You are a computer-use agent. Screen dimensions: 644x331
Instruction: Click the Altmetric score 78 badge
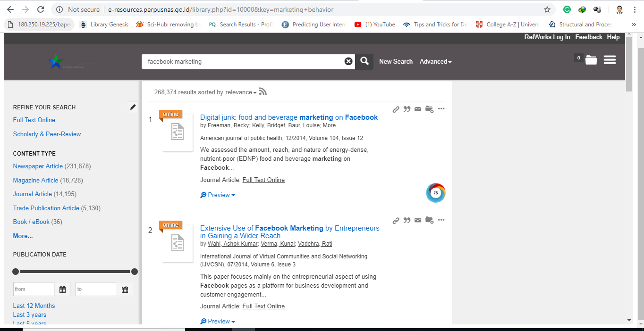pos(435,193)
